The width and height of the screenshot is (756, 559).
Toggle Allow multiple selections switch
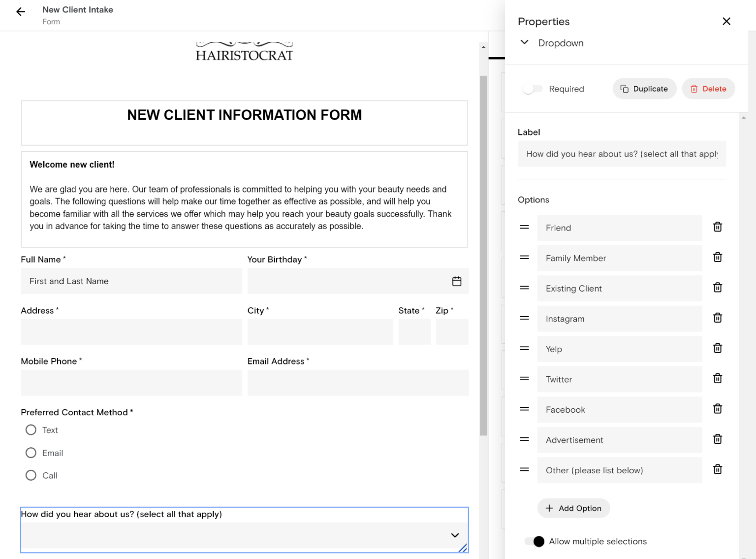(535, 541)
